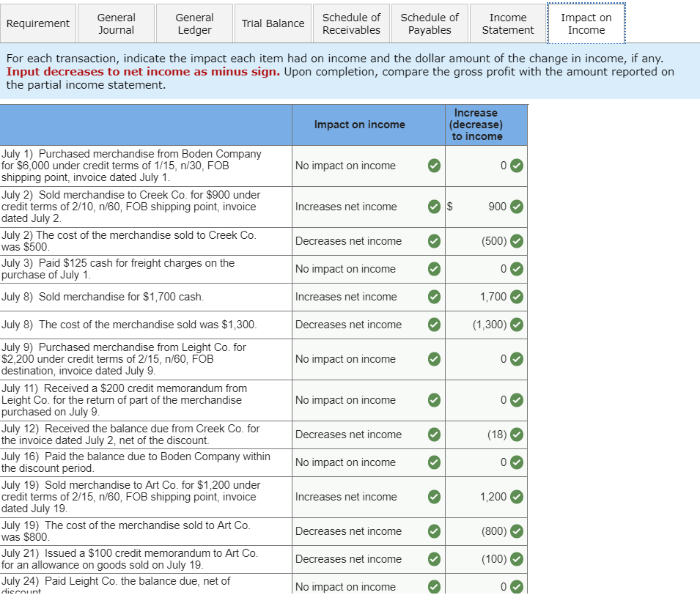The width and height of the screenshot is (700, 595).
Task: Change the impact selection for July 3 freight charges
Action: tap(359, 269)
